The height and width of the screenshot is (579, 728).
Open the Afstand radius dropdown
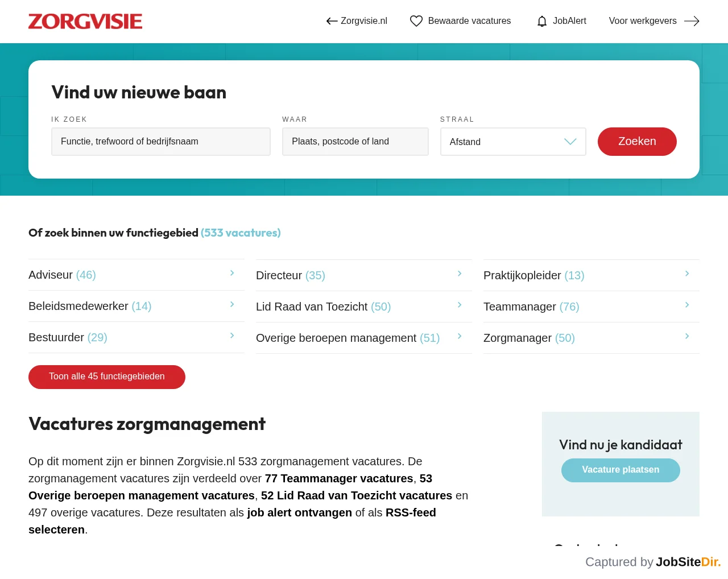(513, 142)
